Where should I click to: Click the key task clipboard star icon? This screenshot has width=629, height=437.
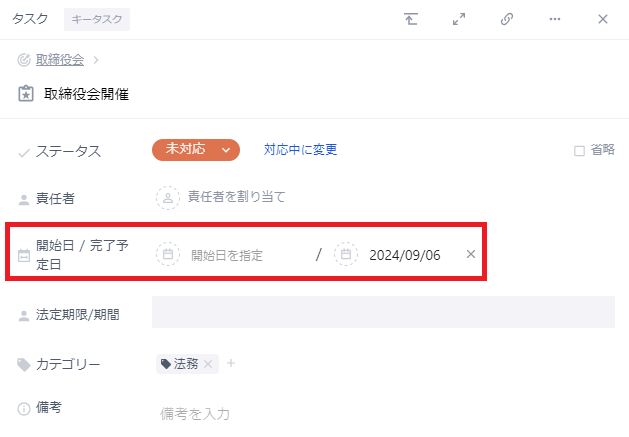click(26, 94)
